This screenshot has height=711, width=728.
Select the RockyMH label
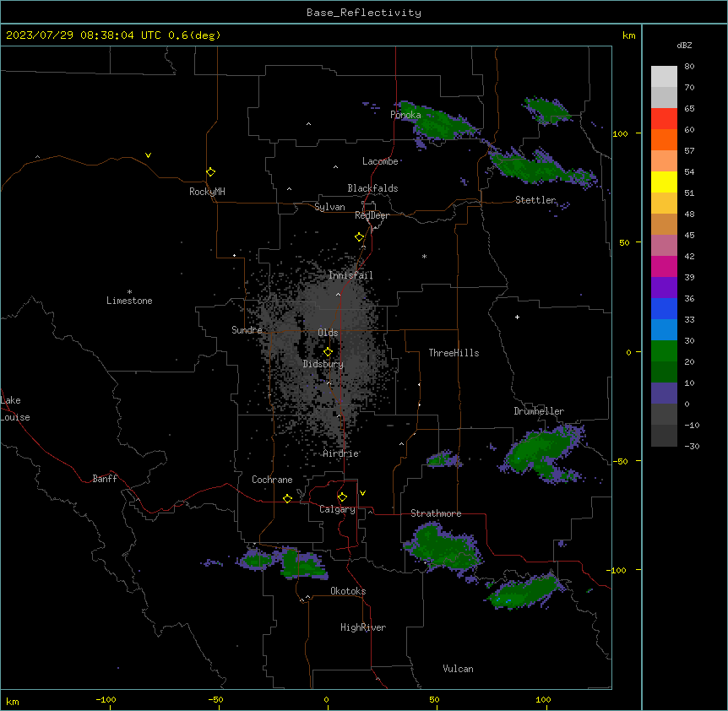point(207,192)
